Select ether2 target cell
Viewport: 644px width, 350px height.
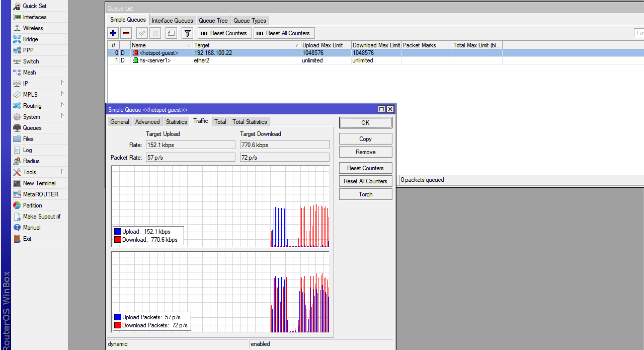(x=247, y=60)
